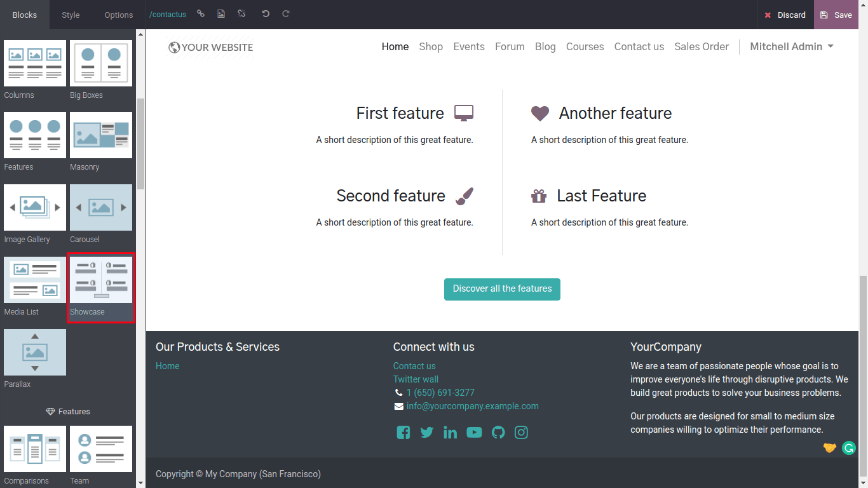Expand the Mitchell Admin user dropdown
Viewport: 868px width, 488px height.
792,46
